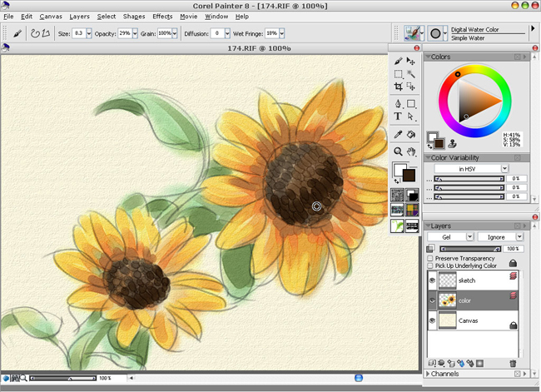This screenshot has width=541, height=392.
Task: Enable Preserve Transparency checkbox
Action: (x=430, y=259)
